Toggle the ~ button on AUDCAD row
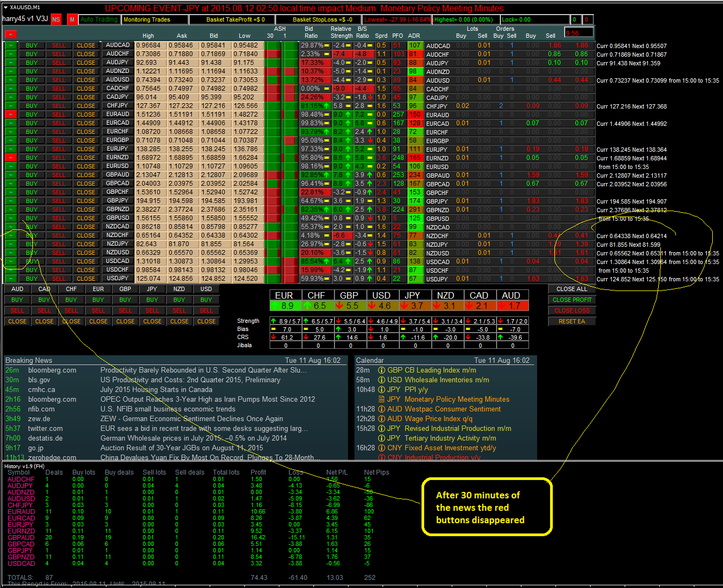 (x=10, y=45)
